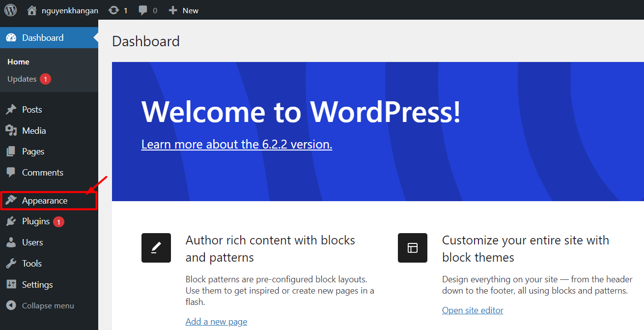644x330 pixels.
Task: Open the Settings menu
Action: 49,285
